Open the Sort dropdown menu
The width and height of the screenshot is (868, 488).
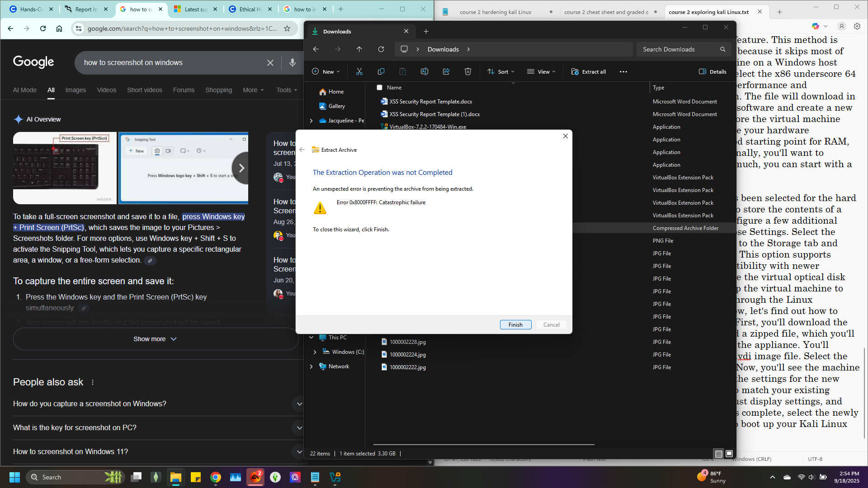coord(501,72)
